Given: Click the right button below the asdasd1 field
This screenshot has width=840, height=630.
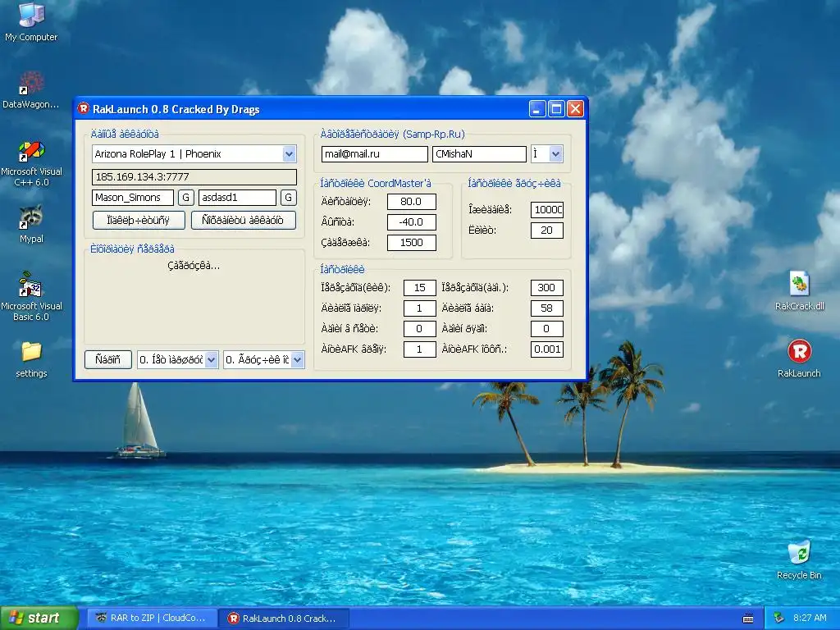Looking at the screenshot, I should point(243,220).
